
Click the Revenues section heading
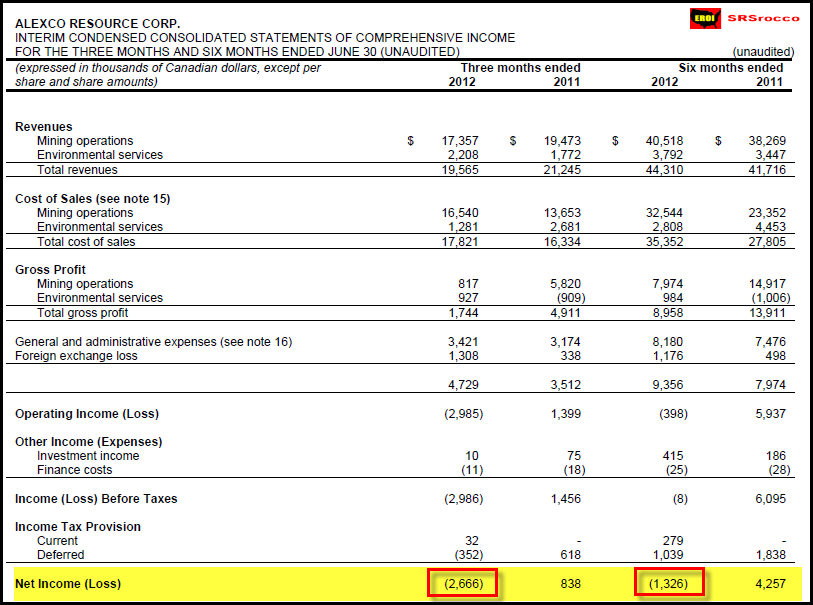[44, 127]
